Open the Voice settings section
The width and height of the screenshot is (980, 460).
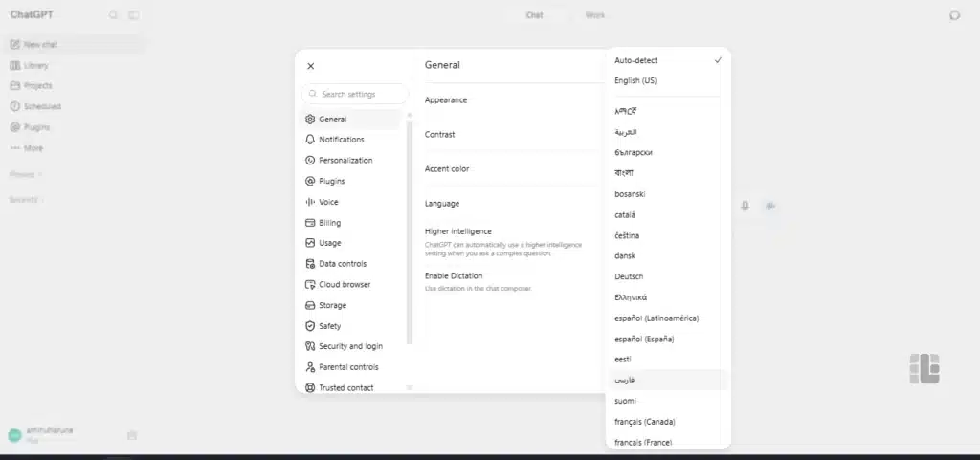(x=350, y=202)
